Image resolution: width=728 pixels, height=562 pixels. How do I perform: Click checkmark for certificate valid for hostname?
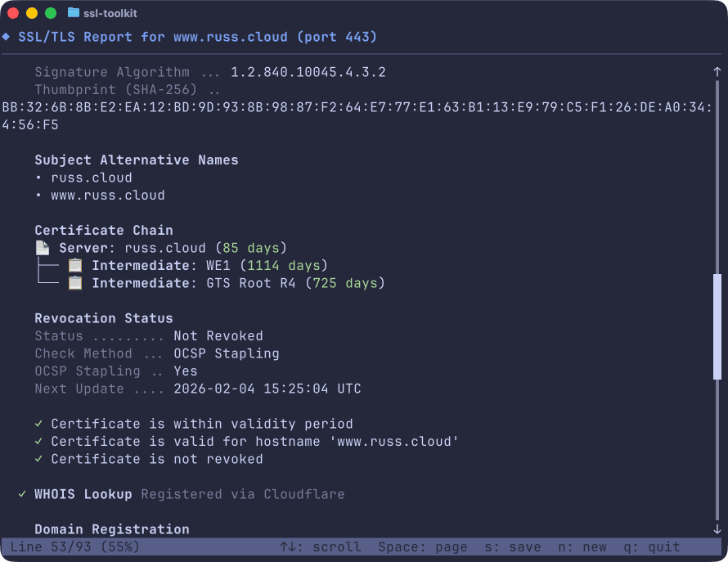[x=38, y=442]
